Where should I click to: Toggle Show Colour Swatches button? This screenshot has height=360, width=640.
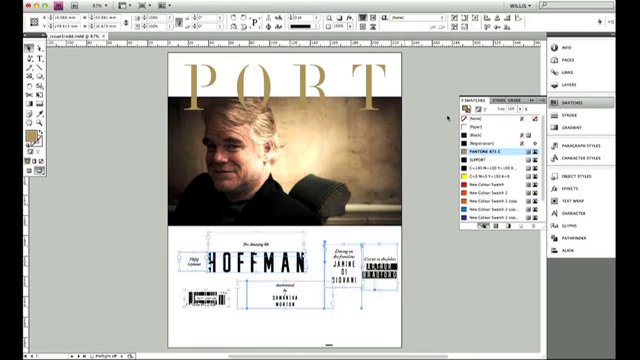[x=496, y=226]
